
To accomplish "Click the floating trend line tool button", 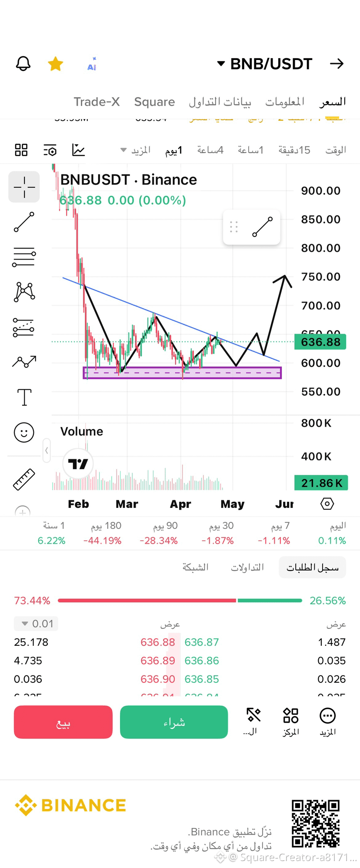I will coord(263,227).
